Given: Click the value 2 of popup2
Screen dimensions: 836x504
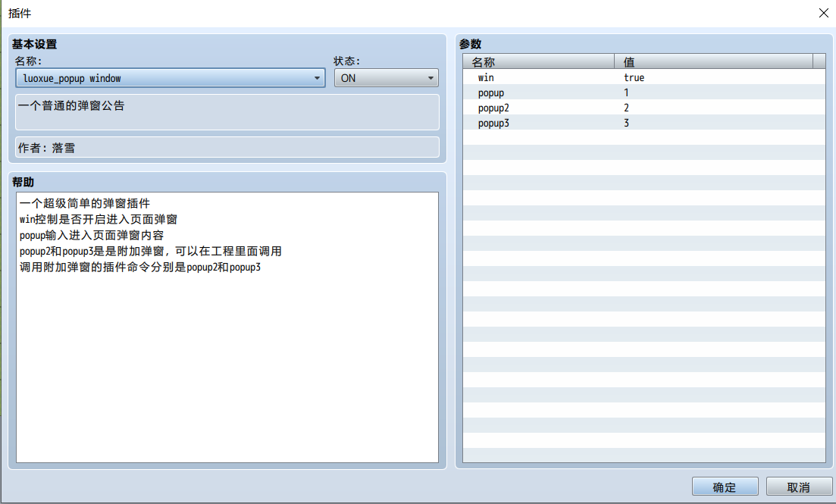Looking at the screenshot, I should click(627, 108).
